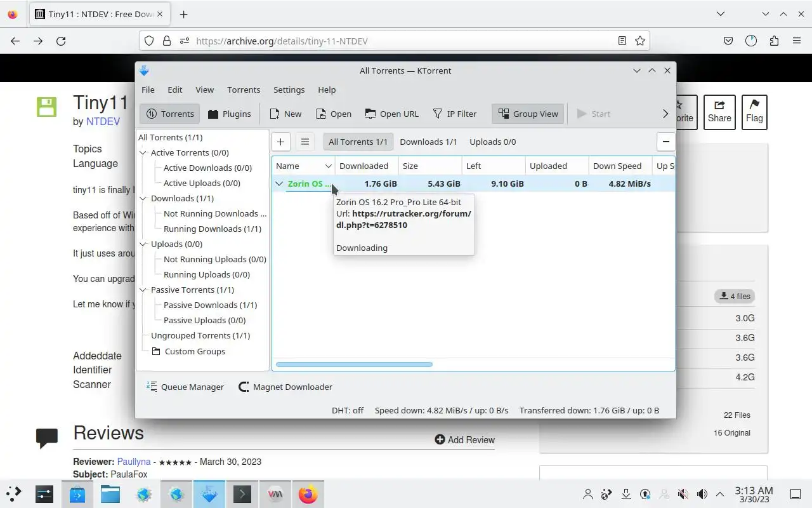
Task: Collapse the Downloads (1/1) tree group
Action: click(x=143, y=199)
